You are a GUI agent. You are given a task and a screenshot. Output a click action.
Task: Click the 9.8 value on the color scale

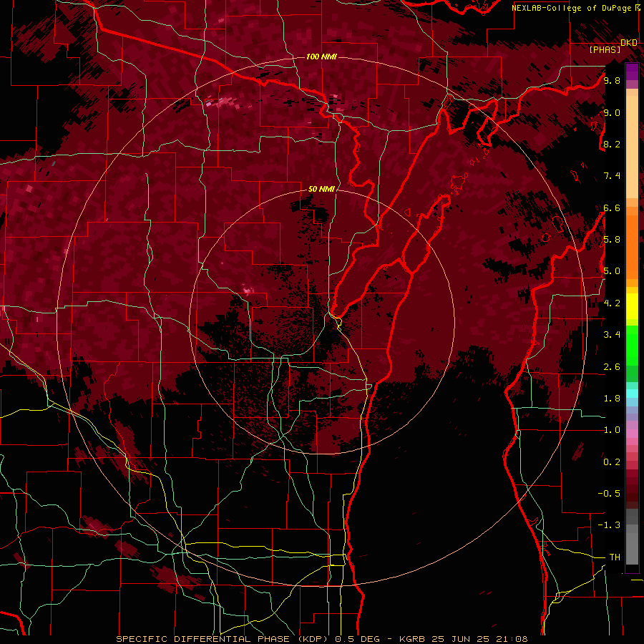[x=612, y=80]
